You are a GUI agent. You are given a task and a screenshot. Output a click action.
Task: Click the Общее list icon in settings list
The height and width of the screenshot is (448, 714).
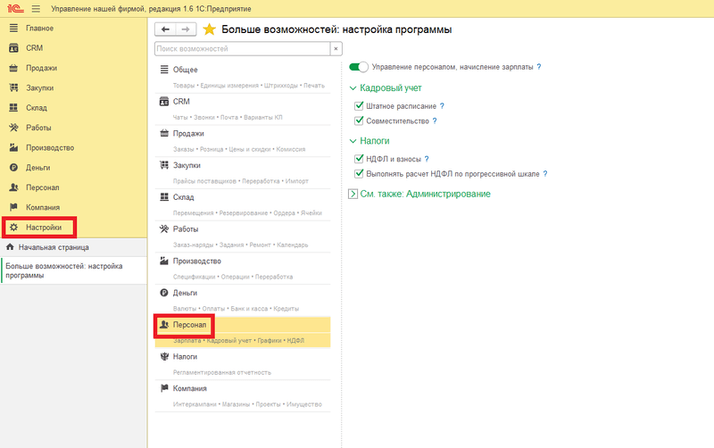click(x=164, y=69)
